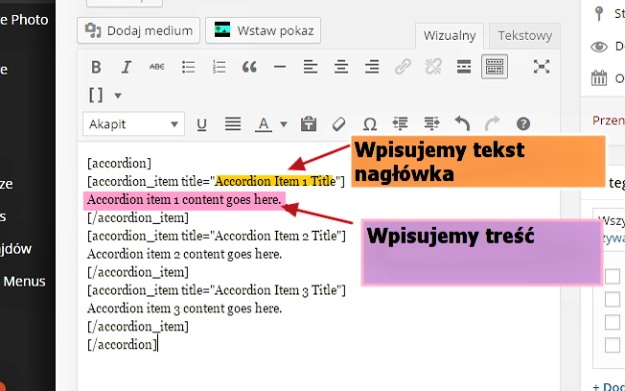Viewport: 625px width, 391px height.
Task: Create a numbered list
Action: coord(219,67)
